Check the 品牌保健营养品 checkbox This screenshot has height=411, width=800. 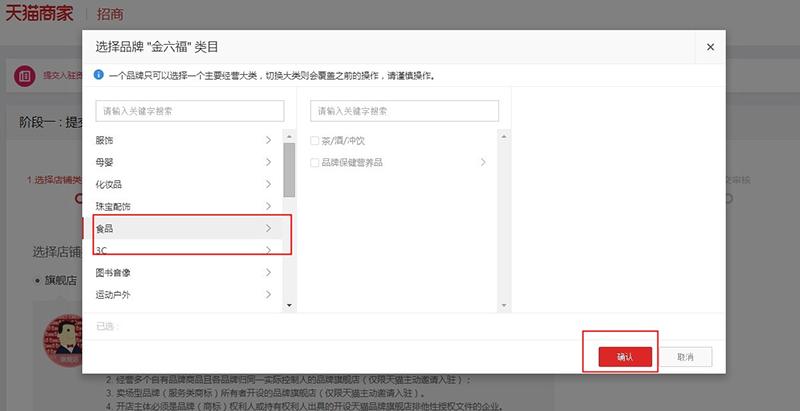315,162
